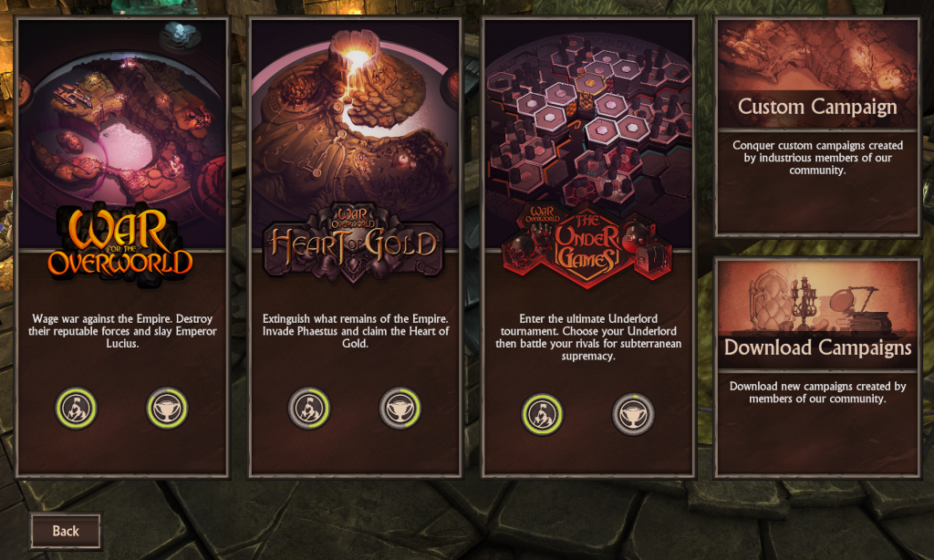Viewport: 934px width, 560px height.
Task: Select The Under Games hexagonal board artwork
Action: 588,119
